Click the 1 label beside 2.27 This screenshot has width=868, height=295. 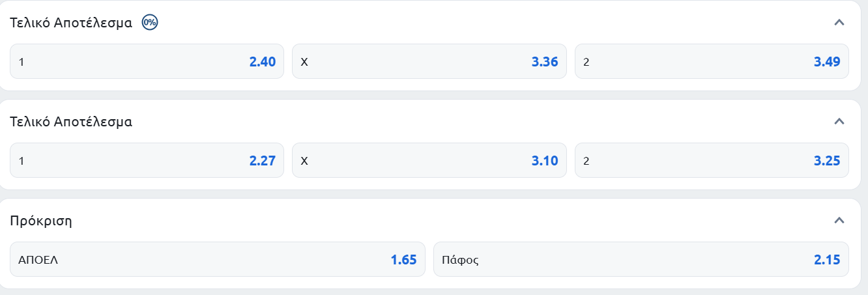(22, 162)
